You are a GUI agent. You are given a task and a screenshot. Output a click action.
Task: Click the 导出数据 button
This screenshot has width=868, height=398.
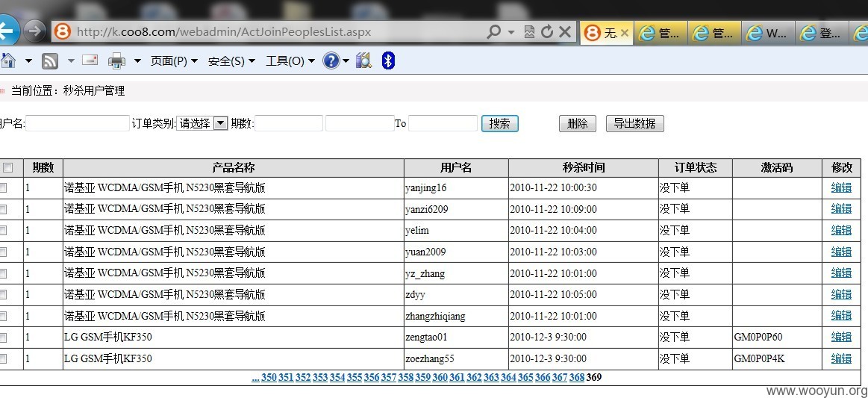point(635,123)
